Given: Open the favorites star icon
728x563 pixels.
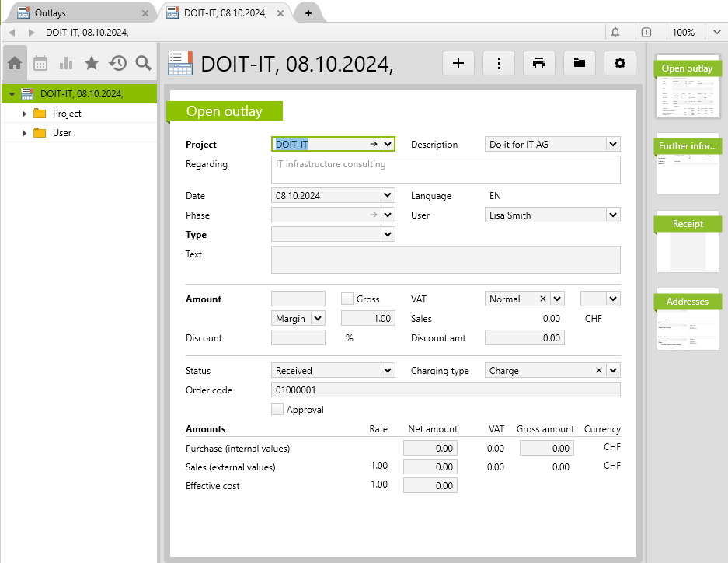Looking at the screenshot, I should (92, 63).
